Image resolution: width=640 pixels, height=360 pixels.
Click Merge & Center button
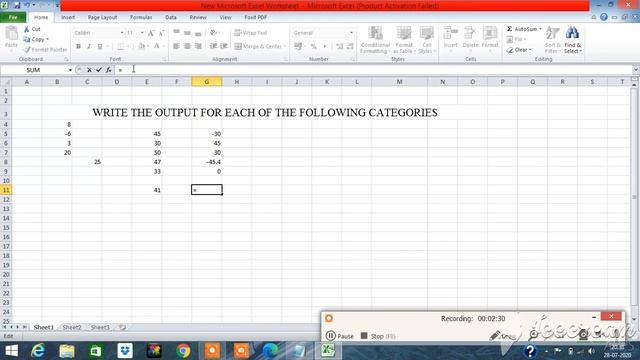[259, 47]
